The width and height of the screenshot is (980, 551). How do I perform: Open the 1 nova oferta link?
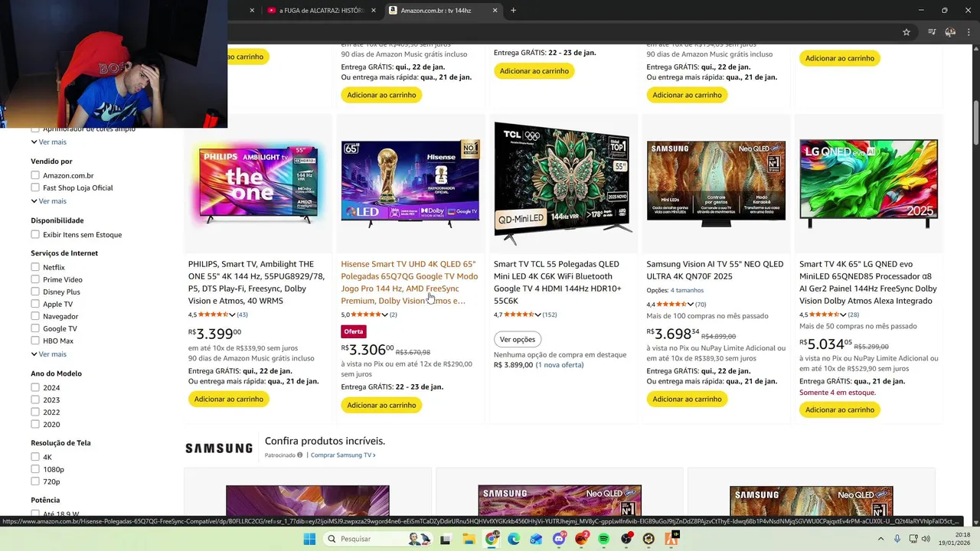click(560, 365)
